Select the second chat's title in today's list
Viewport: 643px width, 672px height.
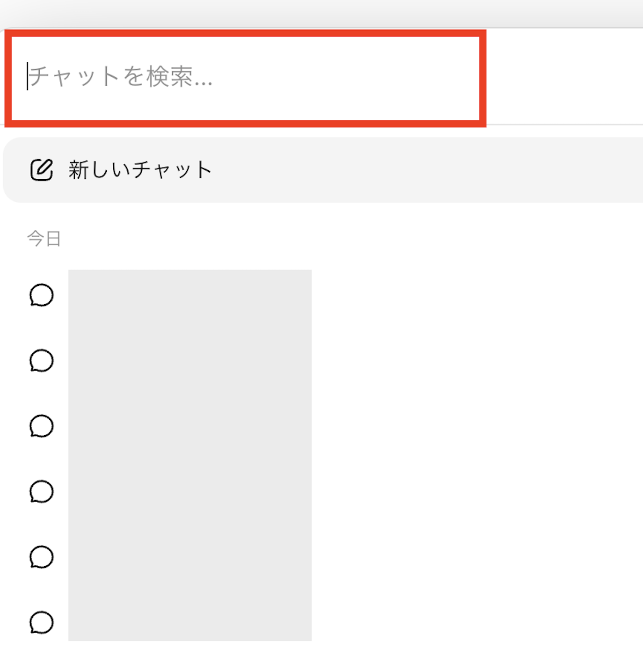[190, 361]
